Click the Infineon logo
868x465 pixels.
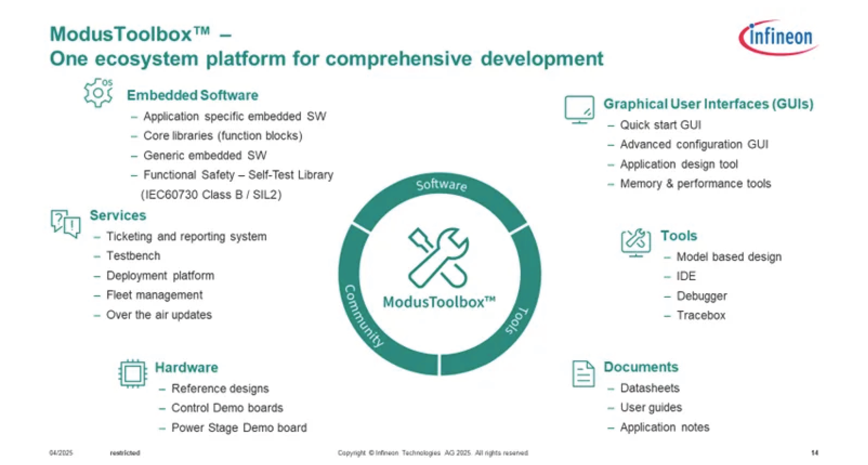tap(779, 37)
